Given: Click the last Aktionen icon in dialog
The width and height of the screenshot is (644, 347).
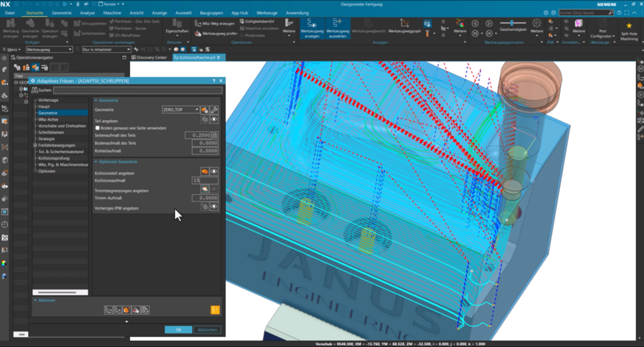Looking at the screenshot, I should click(145, 310).
